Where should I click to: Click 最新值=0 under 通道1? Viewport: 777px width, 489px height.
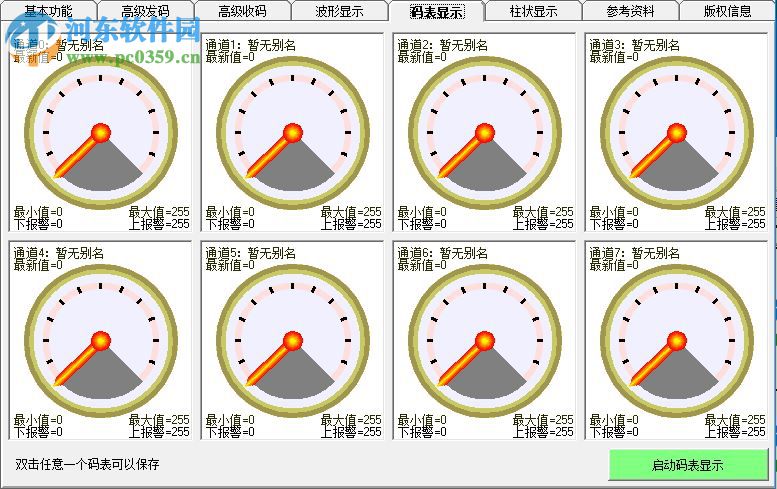[230, 57]
